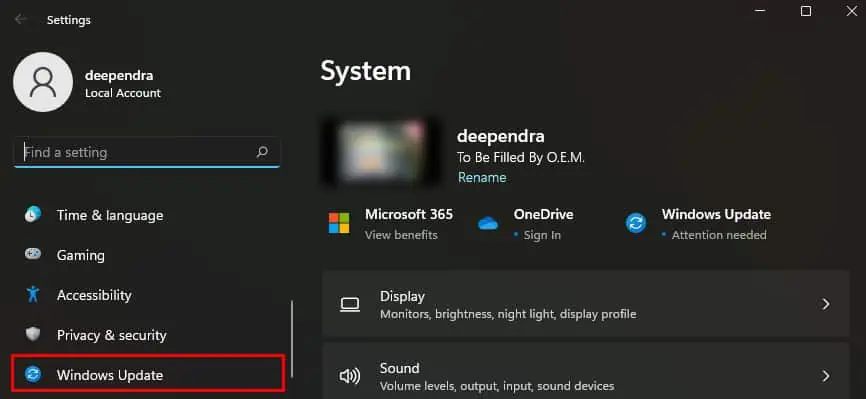This screenshot has width=866, height=399.
Task: Click the OneDrive cloud icon
Action: [x=488, y=223]
